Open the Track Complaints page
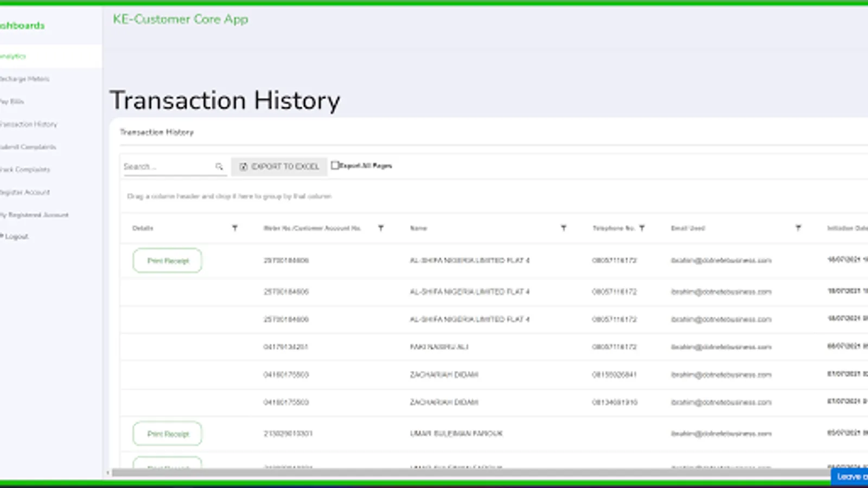868x488 pixels. click(x=25, y=170)
